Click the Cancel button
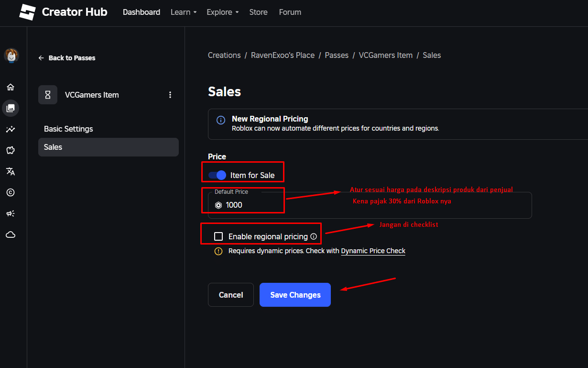Viewport: 588px width, 368px height. 231,295
